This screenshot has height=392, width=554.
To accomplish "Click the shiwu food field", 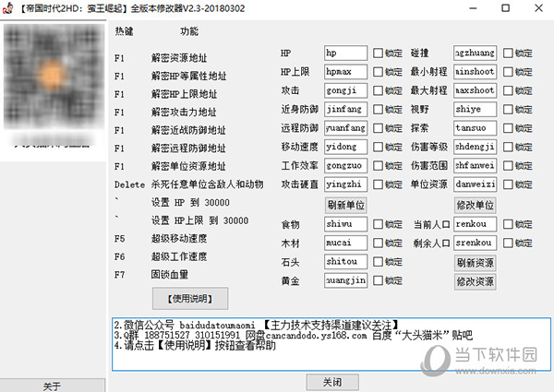I will [x=346, y=224].
